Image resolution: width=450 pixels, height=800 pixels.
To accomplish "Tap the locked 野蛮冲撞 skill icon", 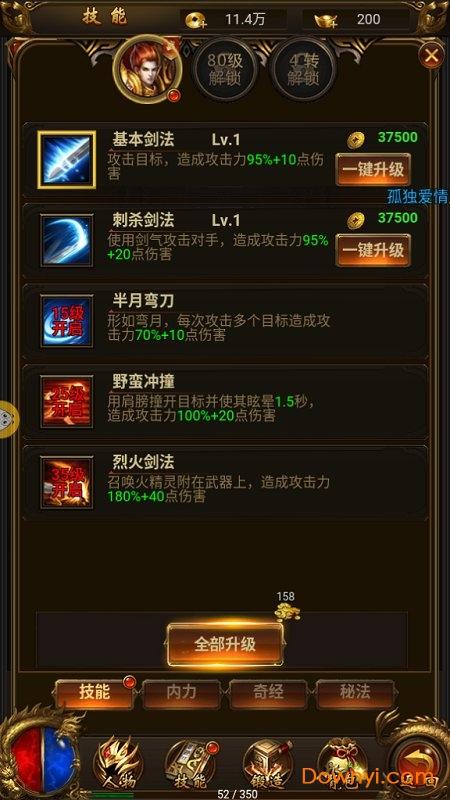I will pos(67,402).
